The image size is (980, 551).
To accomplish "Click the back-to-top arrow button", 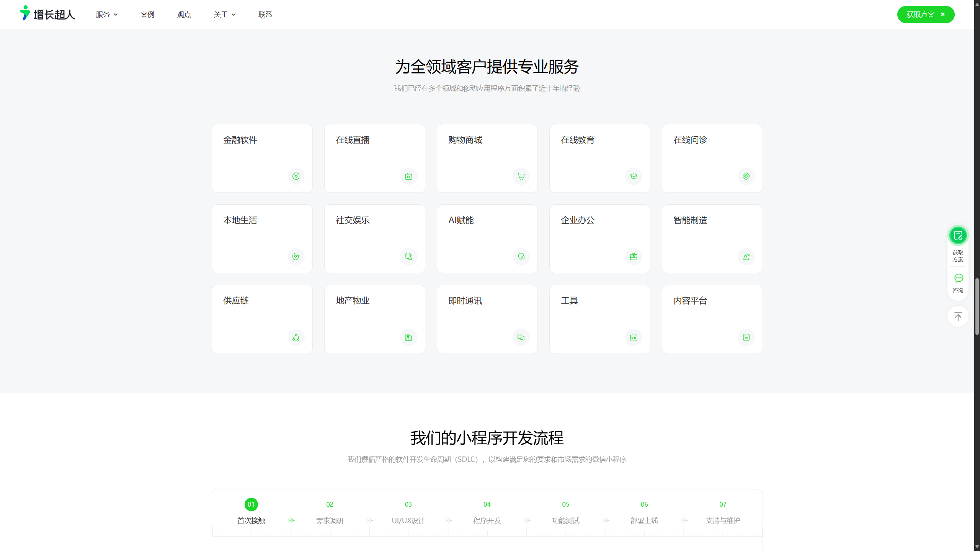I will [x=958, y=316].
